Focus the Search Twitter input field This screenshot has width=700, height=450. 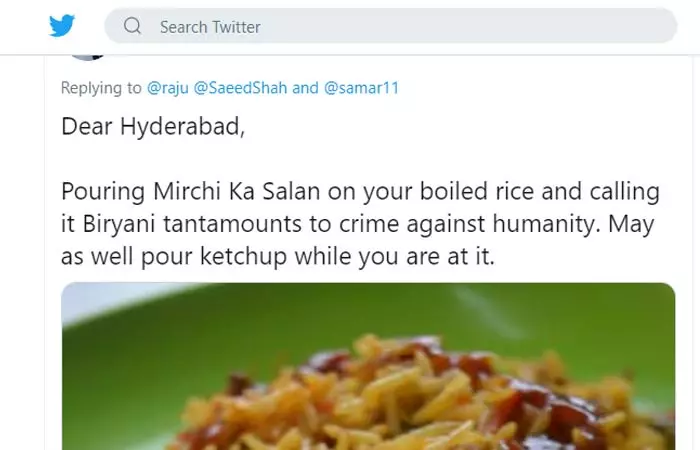(x=400, y=26)
